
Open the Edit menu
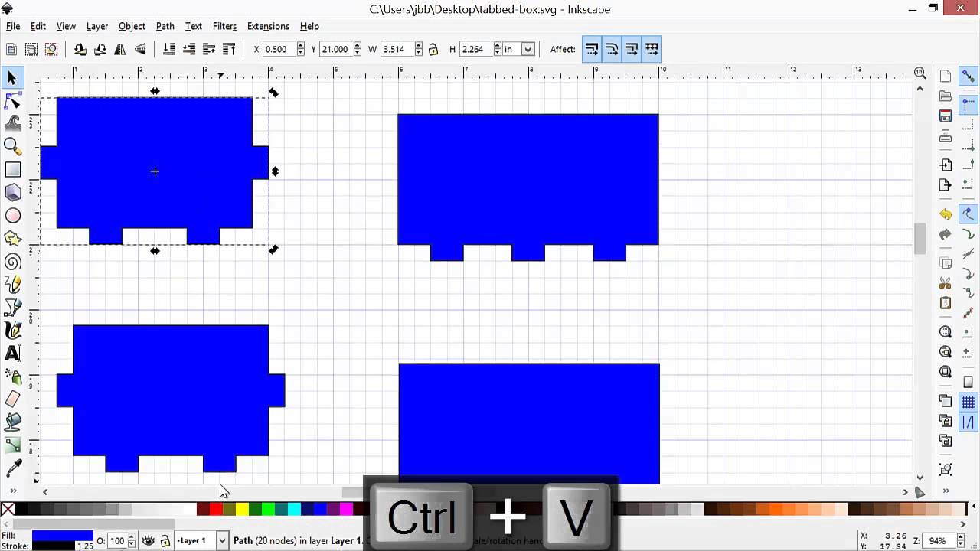pyautogui.click(x=38, y=26)
